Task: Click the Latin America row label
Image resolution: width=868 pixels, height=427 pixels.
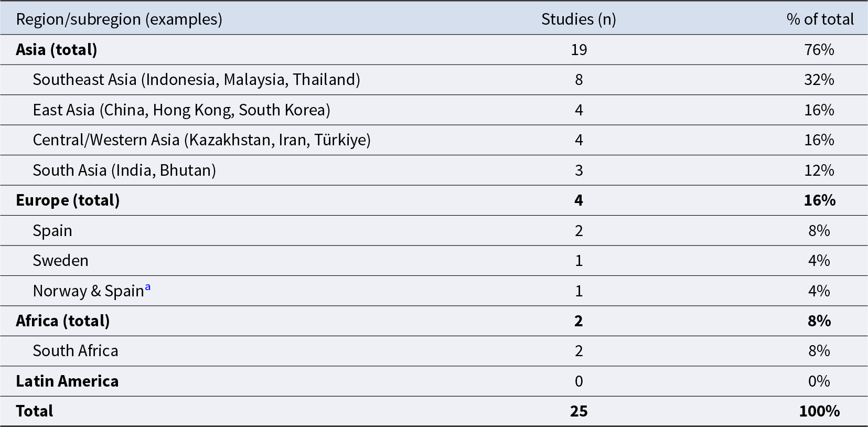Action: [x=67, y=381]
